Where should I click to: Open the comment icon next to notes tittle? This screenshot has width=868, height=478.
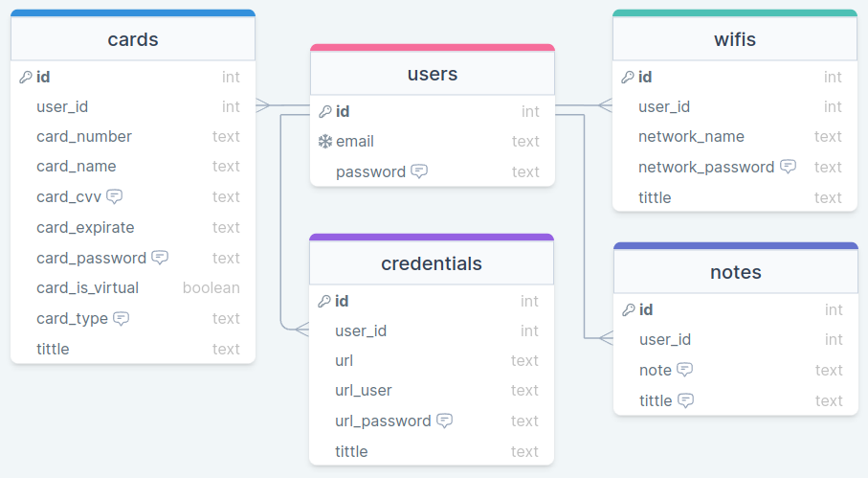click(x=686, y=399)
